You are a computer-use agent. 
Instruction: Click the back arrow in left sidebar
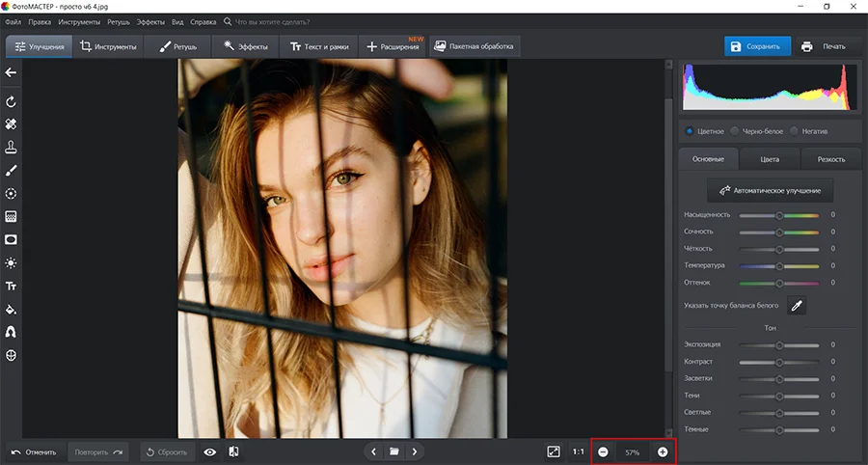pos(12,72)
